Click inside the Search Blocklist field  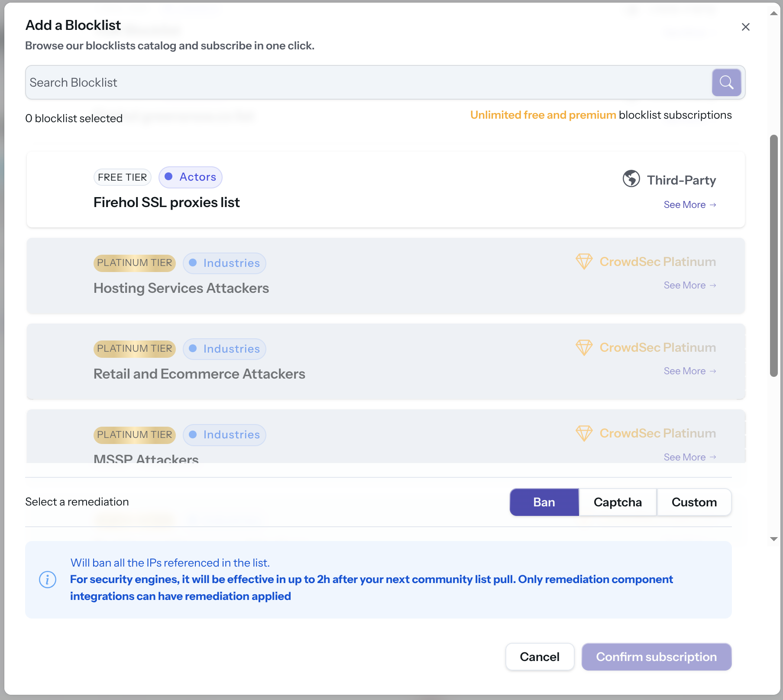pyautogui.click(x=303, y=82)
